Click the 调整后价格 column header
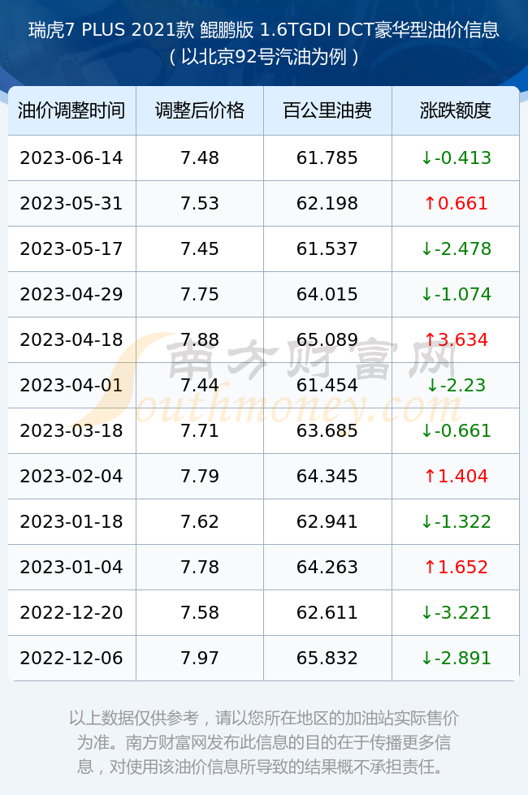 tap(200, 110)
